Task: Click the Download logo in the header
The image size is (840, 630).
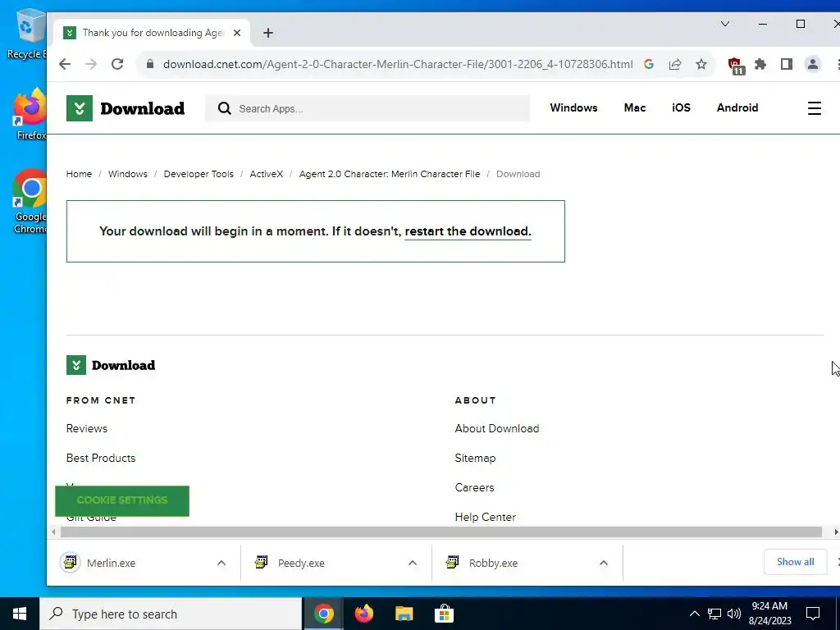Action: [126, 108]
